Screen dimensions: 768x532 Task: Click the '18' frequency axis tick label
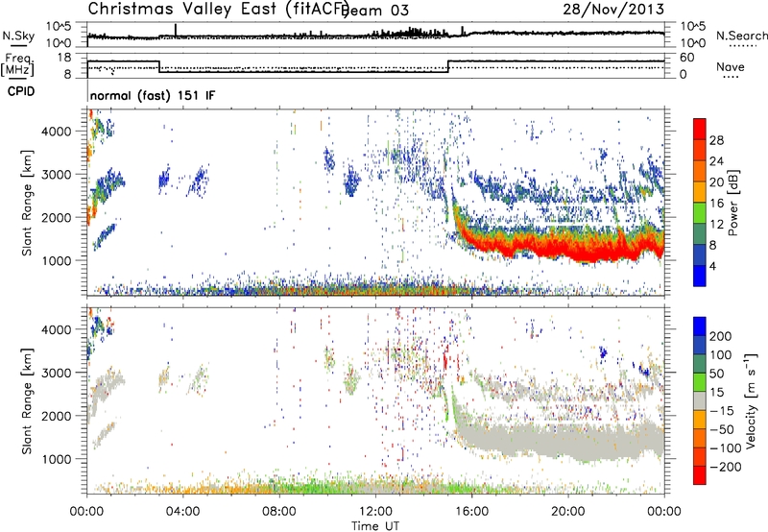(64, 58)
